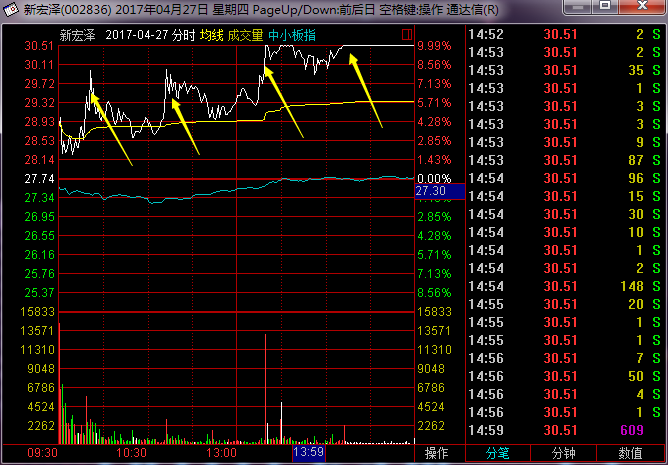Select the 14:54 tick with volume 15
668x465 pixels.
coord(565,196)
